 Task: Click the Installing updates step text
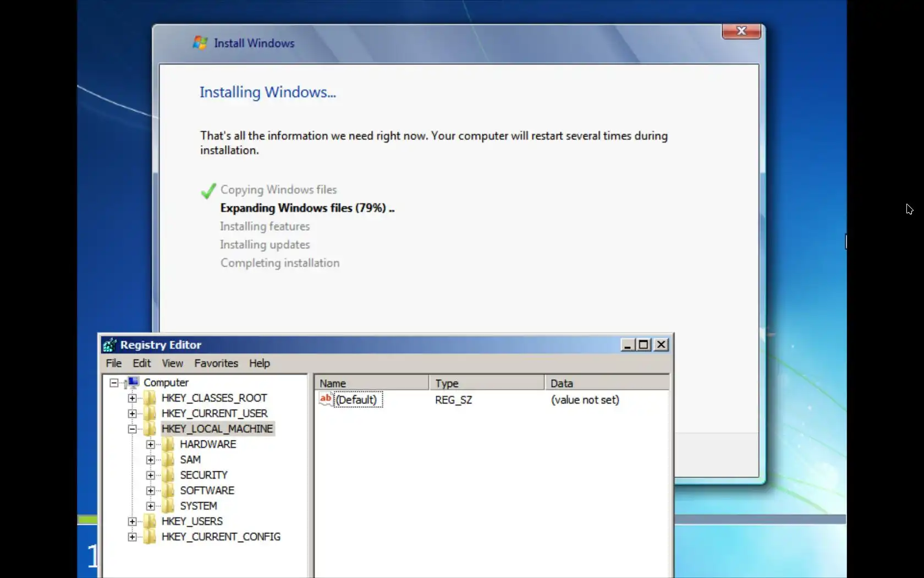coord(265,245)
